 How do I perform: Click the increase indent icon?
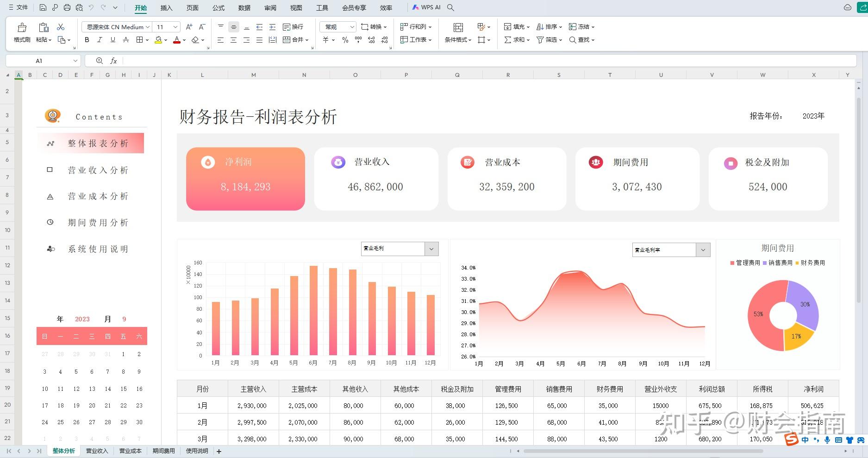pos(272,27)
